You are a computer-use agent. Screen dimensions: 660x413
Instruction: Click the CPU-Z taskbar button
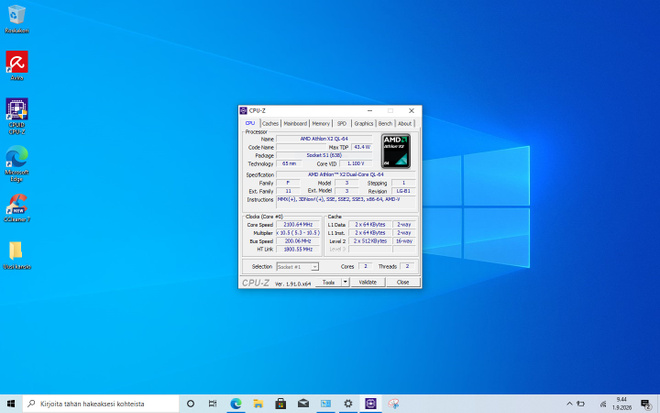[371, 404]
